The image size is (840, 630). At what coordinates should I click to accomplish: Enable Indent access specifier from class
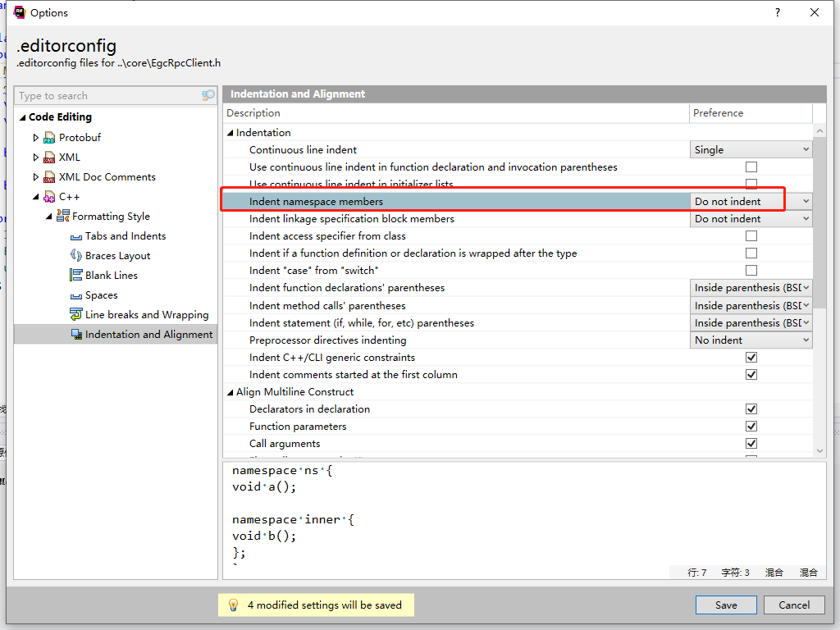coord(751,235)
